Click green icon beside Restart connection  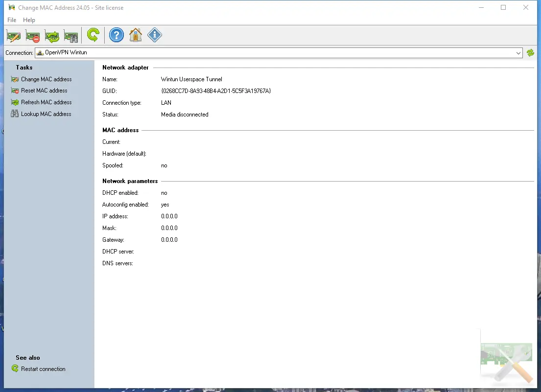click(15, 369)
